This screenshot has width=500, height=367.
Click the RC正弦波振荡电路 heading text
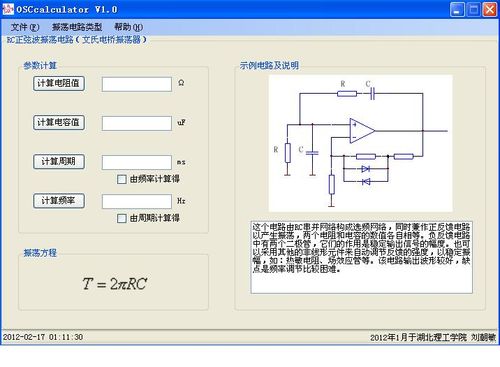(x=77, y=40)
